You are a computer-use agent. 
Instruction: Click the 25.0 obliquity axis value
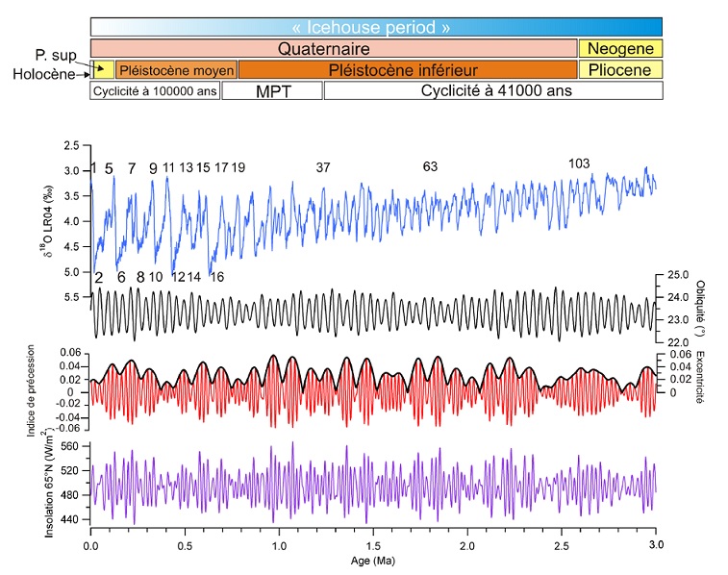tap(678, 275)
